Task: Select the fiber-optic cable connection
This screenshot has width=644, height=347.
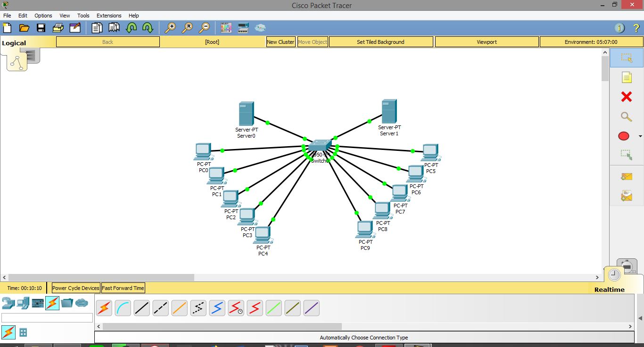Action: 179,308
